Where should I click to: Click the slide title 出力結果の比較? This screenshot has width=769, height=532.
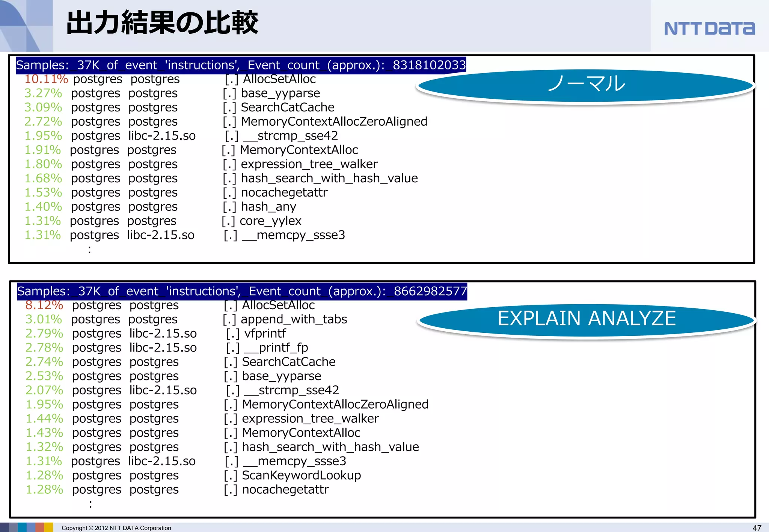pos(162,23)
